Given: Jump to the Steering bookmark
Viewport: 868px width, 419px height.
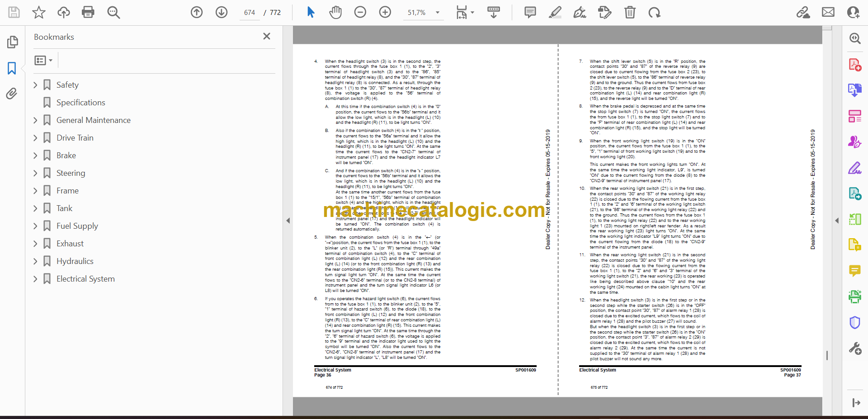Looking at the screenshot, I should pos(71,173).
